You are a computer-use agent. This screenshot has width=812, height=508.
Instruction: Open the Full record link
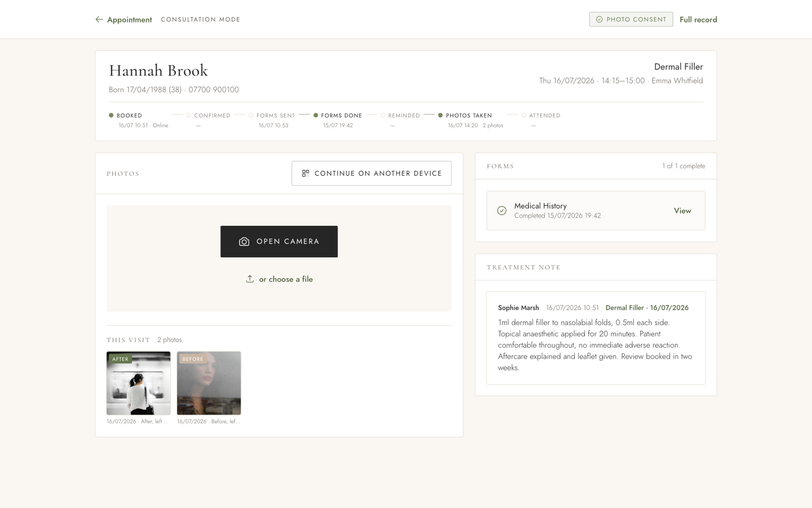point(698,19)
